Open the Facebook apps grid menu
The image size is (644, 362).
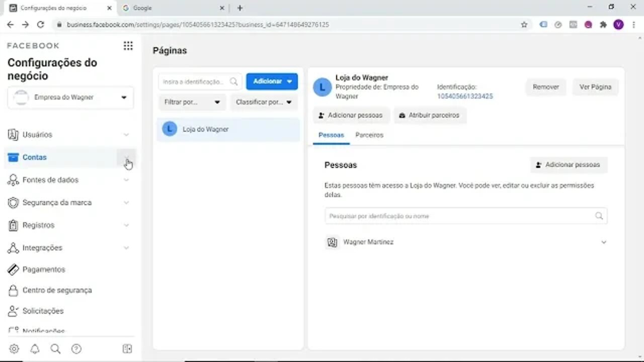pyautogui.click(x=128, y=46)
